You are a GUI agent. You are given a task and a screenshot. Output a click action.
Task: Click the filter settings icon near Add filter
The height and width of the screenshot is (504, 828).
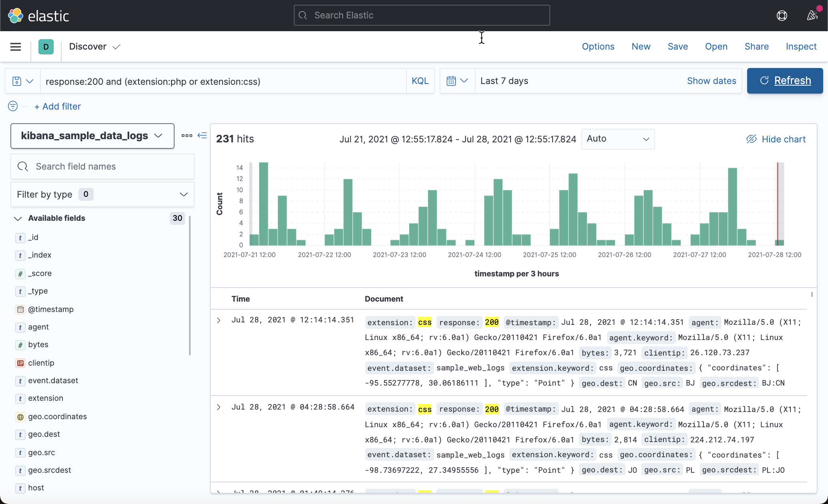(x=12, y=106)
